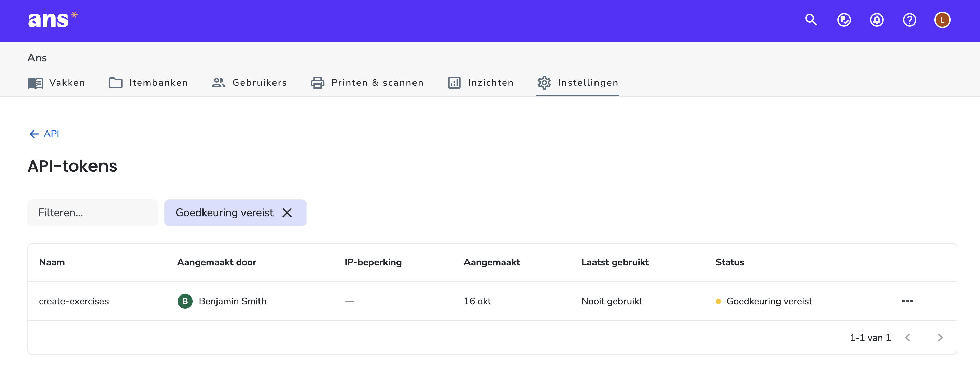Screen dimensions: 980x371
Task: Focus the Filteren input field
Action: coord(93,213)
